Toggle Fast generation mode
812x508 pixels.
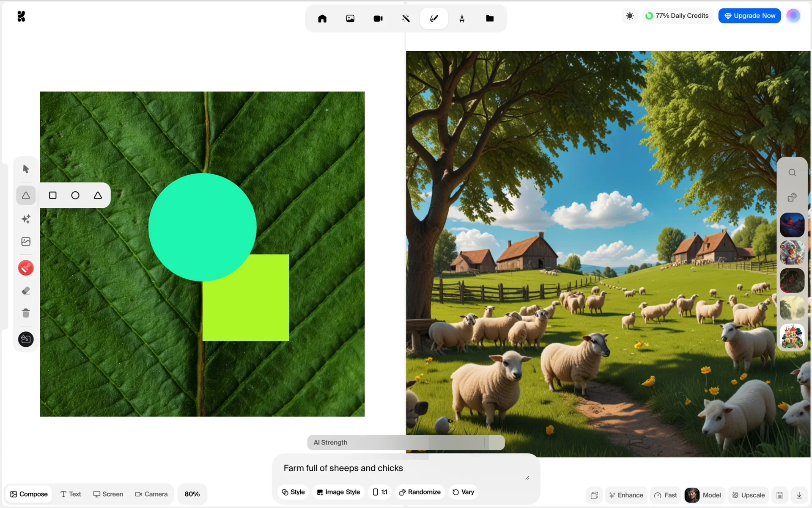tap(666, 495)
